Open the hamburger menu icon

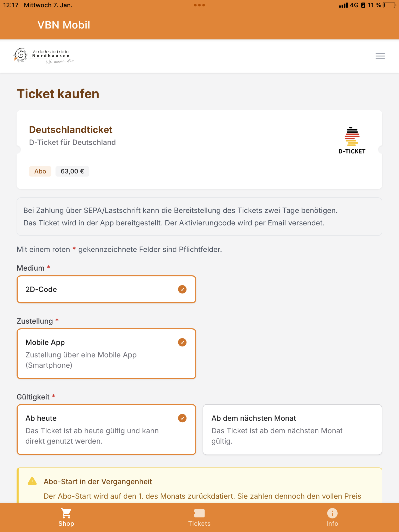click(380, 56)
